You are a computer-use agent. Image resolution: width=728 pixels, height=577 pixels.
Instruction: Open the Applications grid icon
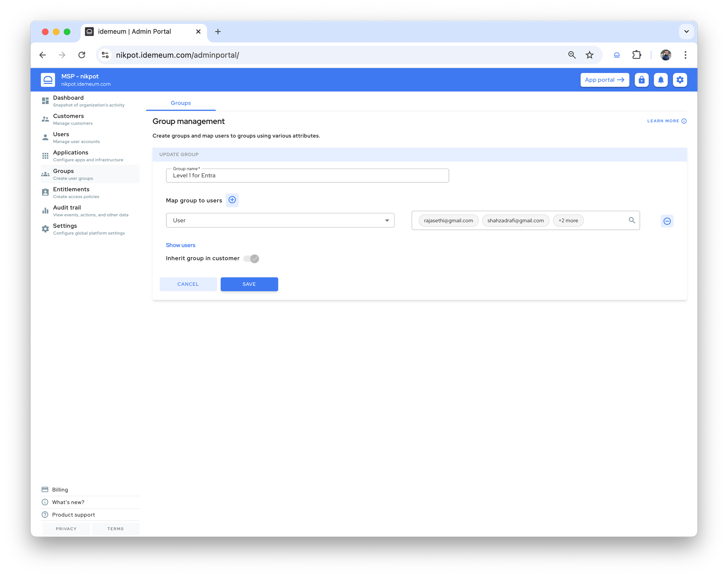[45, 156]
